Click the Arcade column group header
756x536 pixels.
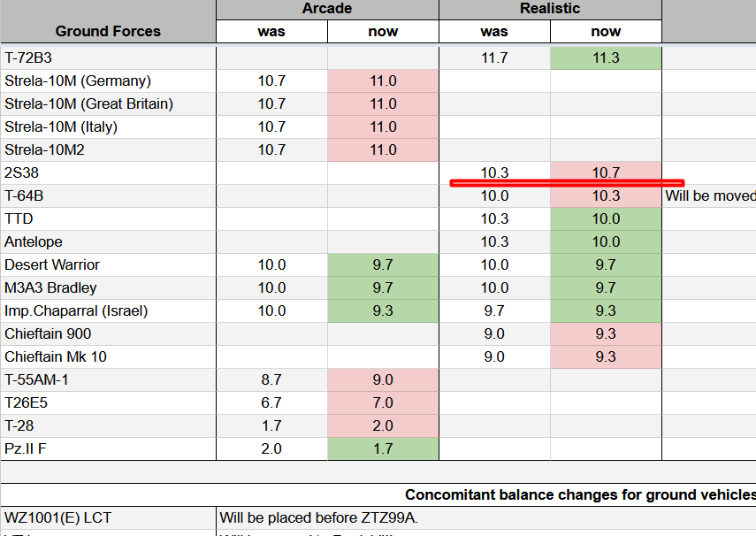[327, 9]
